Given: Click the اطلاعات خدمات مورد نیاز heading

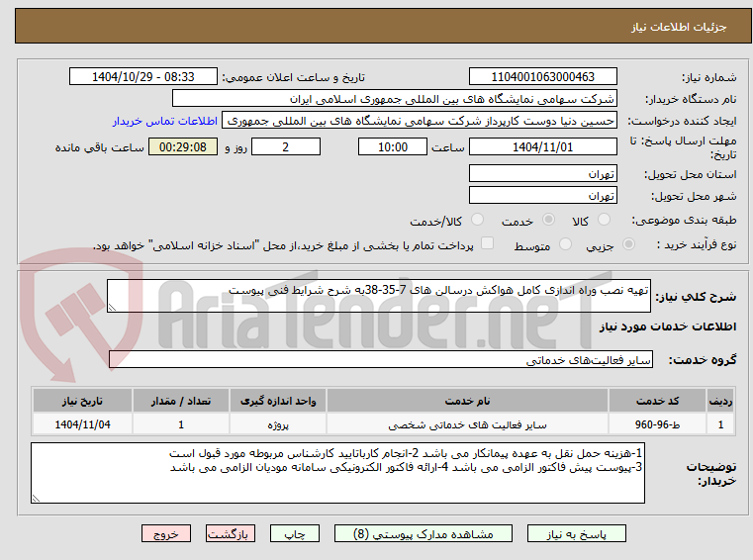Looking at the screenshot, I should click(x=668, y=327).
